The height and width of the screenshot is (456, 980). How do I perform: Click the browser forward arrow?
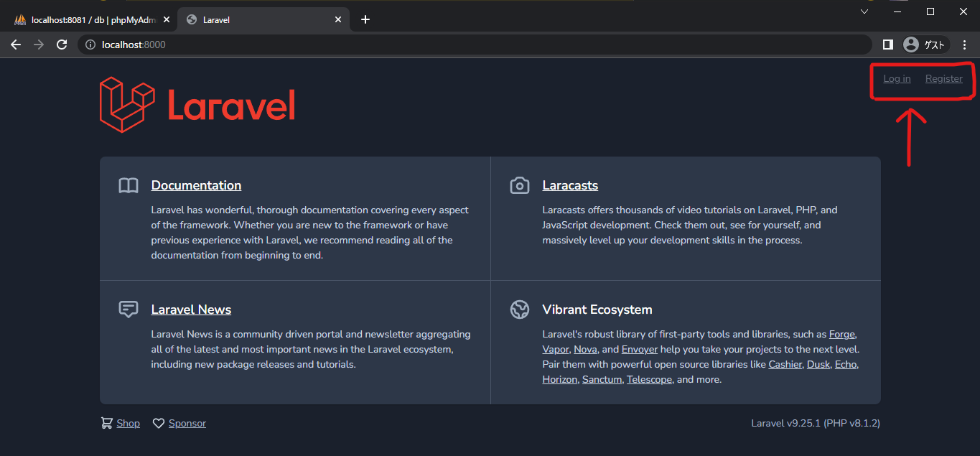coord(39,45)
